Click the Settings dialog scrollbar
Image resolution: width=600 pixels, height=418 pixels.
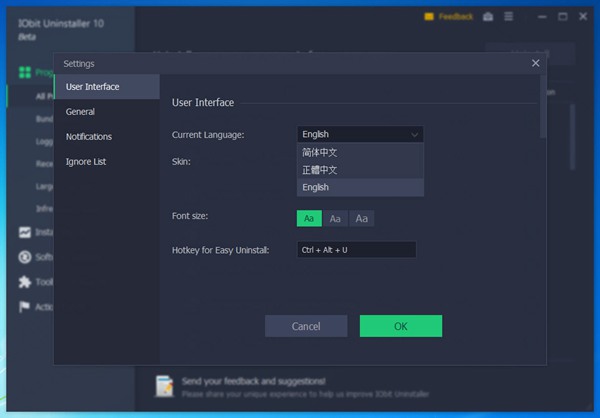543,107
